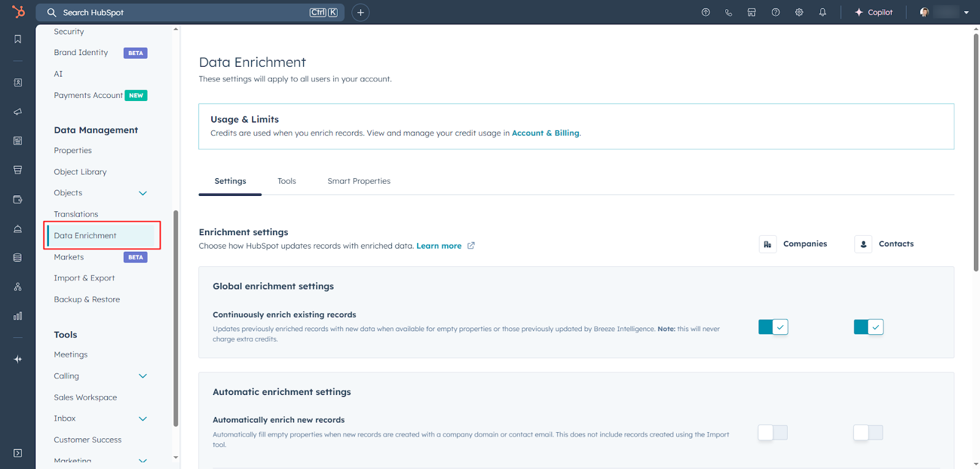Open the Marketplace shop icon in top bar
Image resolution: width=980 pixels, height=469 pixels.
point(752,12)
